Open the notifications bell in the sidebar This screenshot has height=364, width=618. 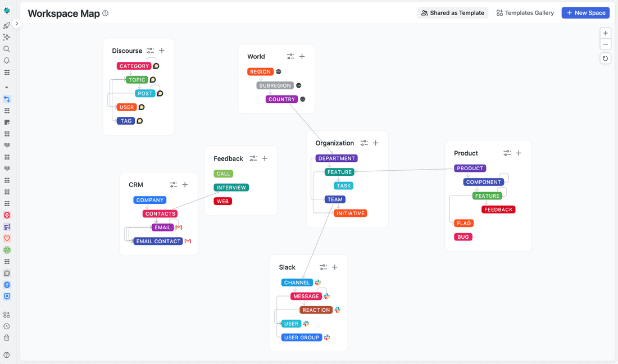pyautogui.click(x=7, y=61)
